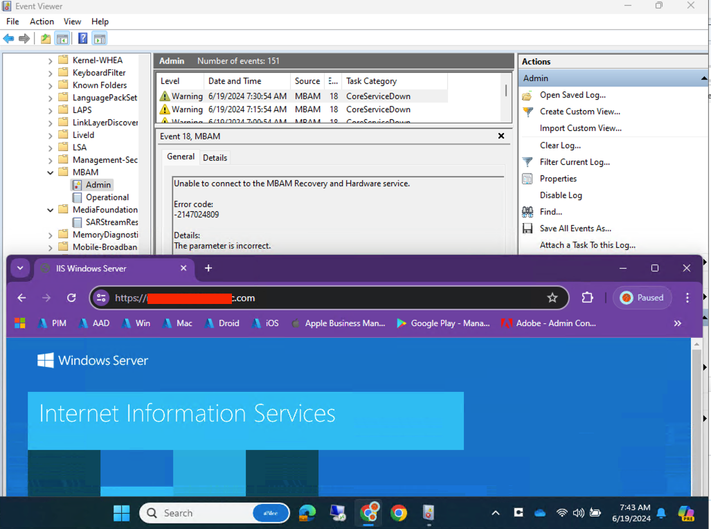Toggle Show/Hide Console Tree toolbar icon
This screenshot has width=711, height=529.
62,39
